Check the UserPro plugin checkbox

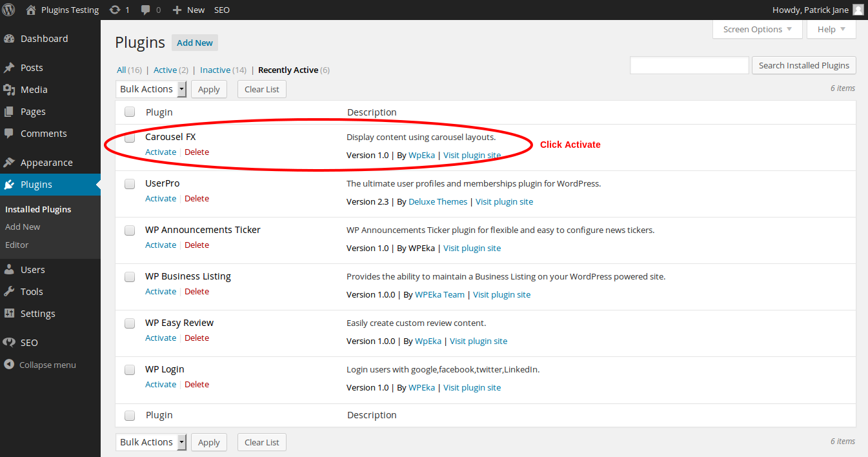tap(129, 183)
